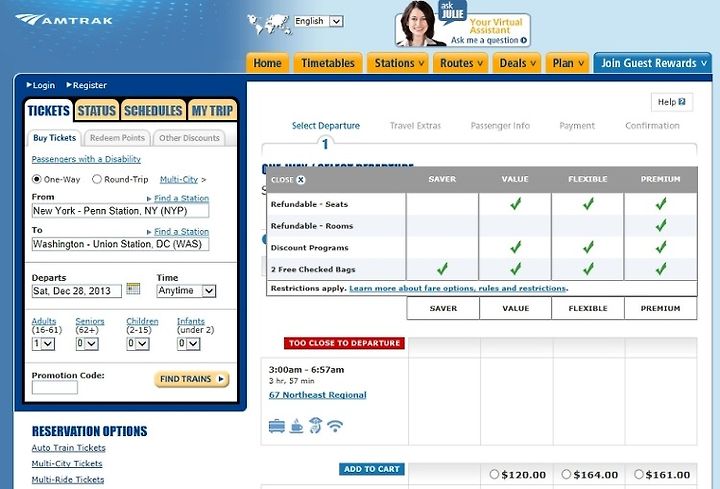The height and width of the screenshot is (489, 720).
Task: Click the Multi-Ride Tickets link
Action: coord(68,480)
